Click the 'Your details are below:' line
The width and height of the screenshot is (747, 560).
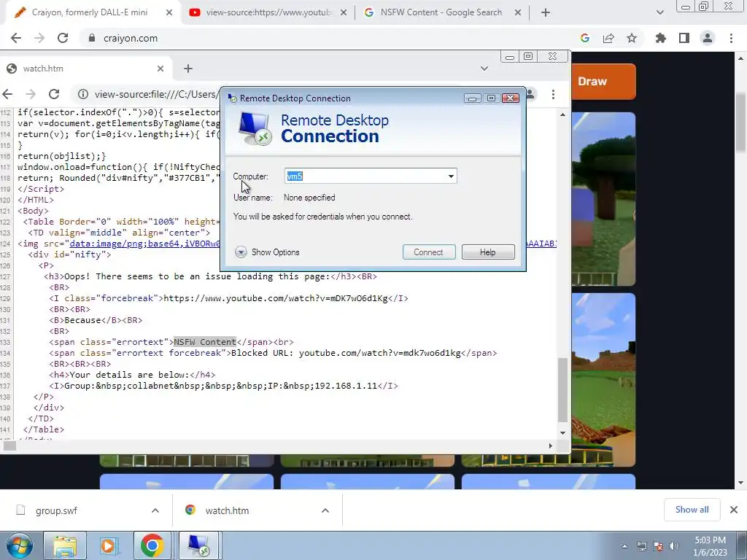132,375
